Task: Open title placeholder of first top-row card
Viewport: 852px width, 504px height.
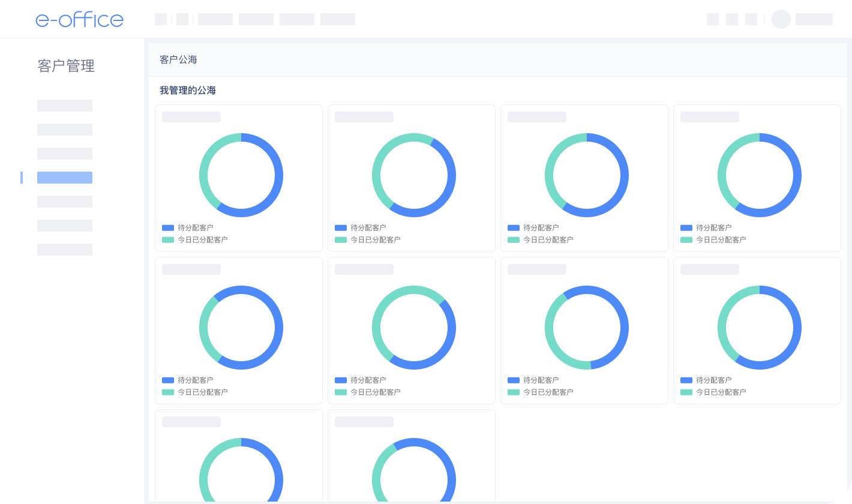Action: click(x=191, y=117)
